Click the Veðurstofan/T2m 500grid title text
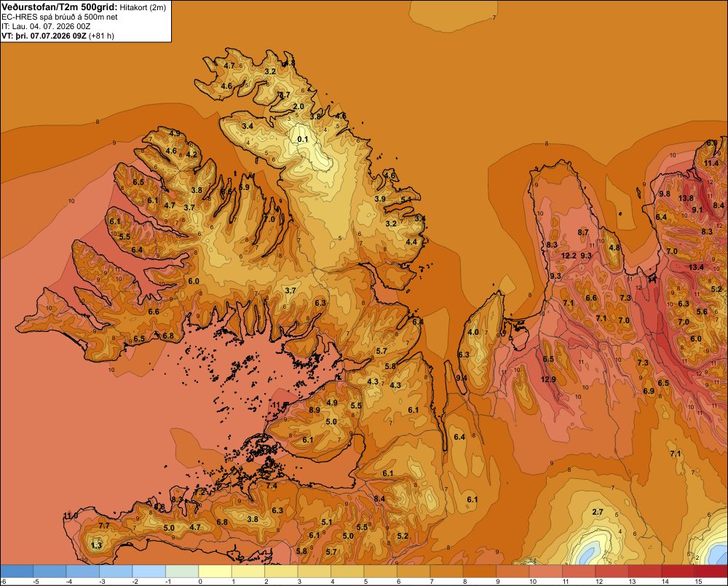728x586 pixels. 60,7
